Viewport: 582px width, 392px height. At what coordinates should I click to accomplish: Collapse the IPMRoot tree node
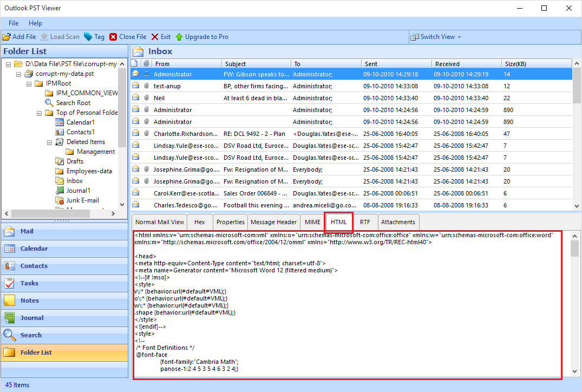coord(29,84)
